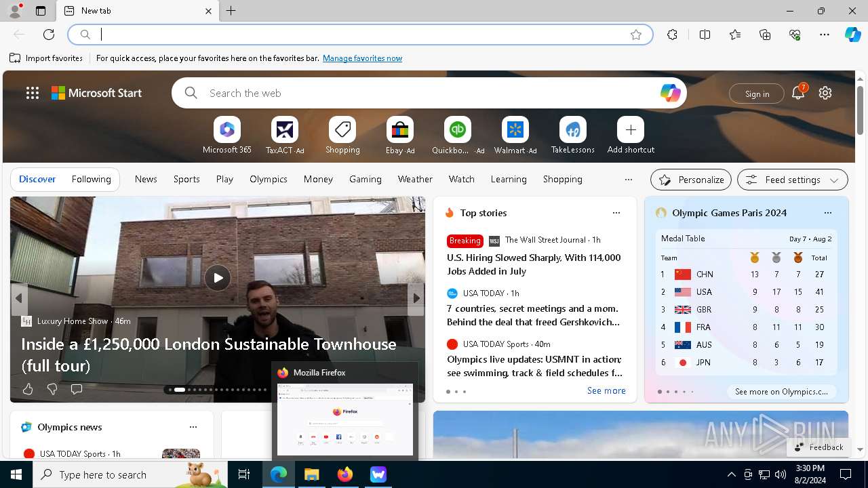Screen dimensions: 868x488
Task: Play the London townhouse video
Action: click(218, 278)
